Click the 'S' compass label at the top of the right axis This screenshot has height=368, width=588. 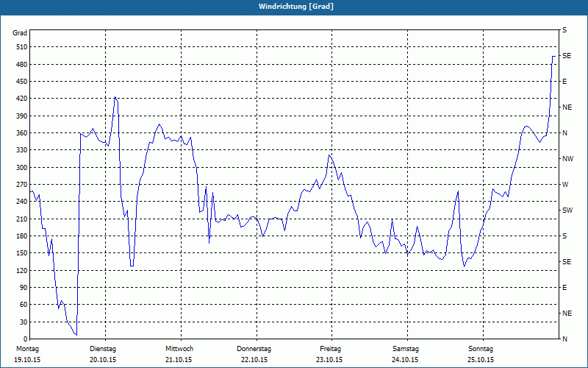click(564, 30)
